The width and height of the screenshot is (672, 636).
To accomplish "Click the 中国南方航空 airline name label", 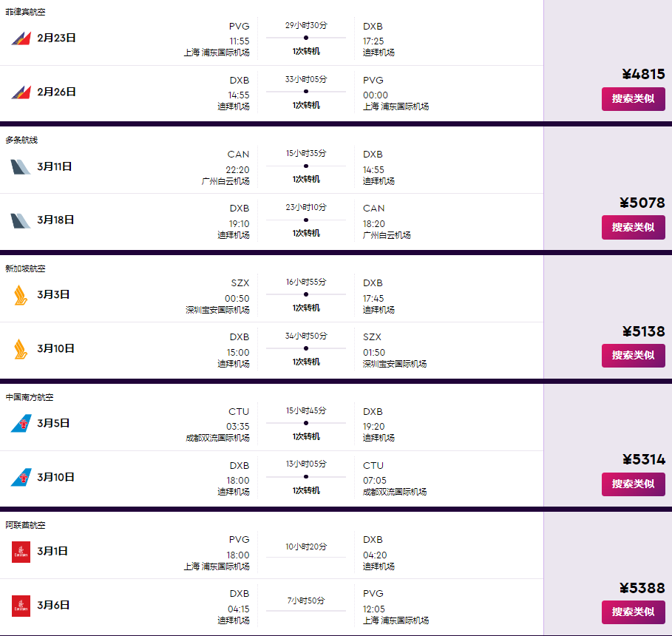I will (x=30, y=397).
